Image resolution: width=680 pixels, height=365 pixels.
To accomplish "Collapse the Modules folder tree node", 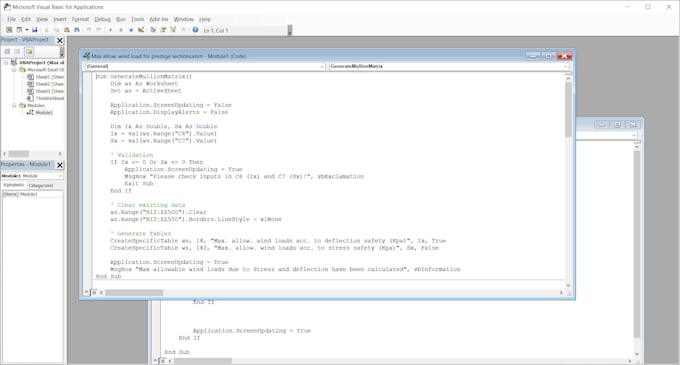I will pos(14,105).
